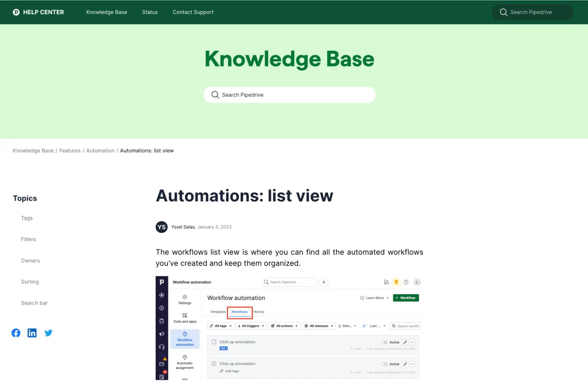Image resolution: width=588 pixels, height=389 pixels.
Task: Click the Search Pipedrive input field
Action: [289, 95]
